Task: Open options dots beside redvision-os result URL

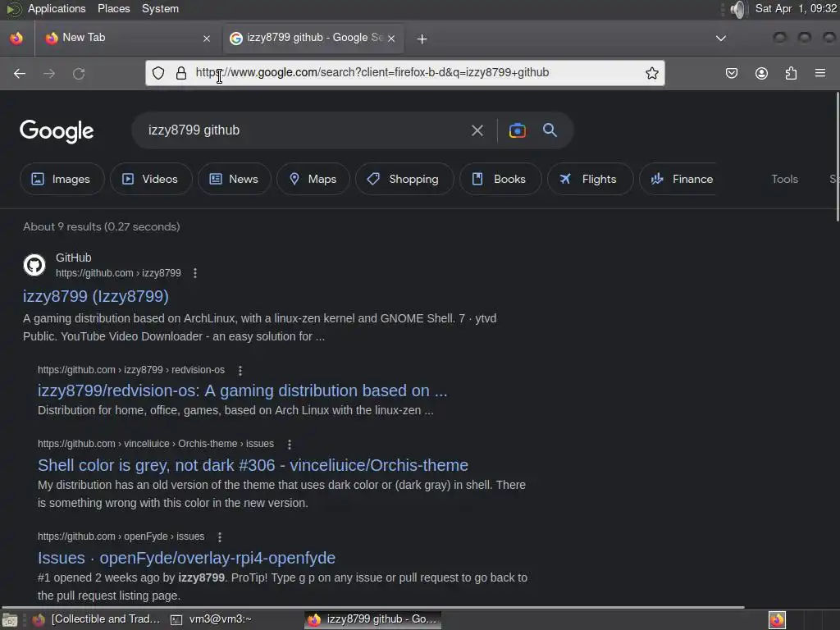Action: coord(240,370)
